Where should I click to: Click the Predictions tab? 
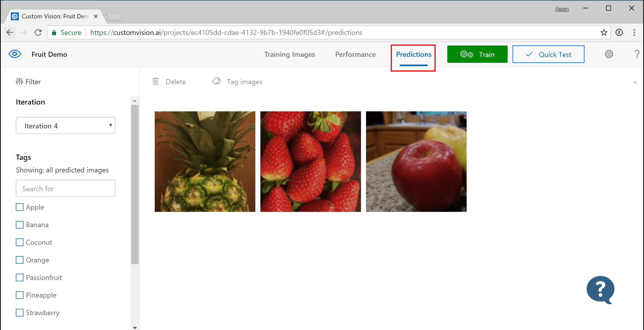414,54
